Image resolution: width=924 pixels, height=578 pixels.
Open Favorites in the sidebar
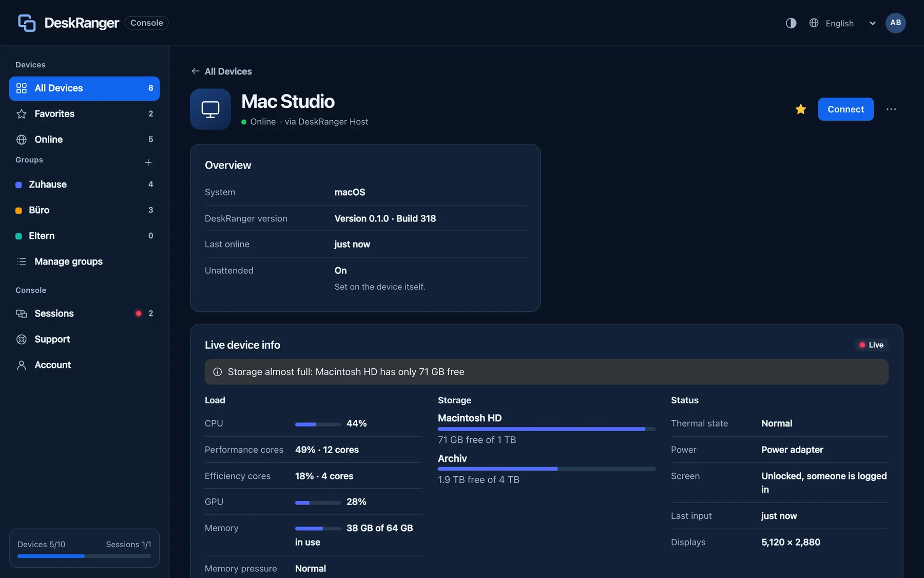coord(84,114)
